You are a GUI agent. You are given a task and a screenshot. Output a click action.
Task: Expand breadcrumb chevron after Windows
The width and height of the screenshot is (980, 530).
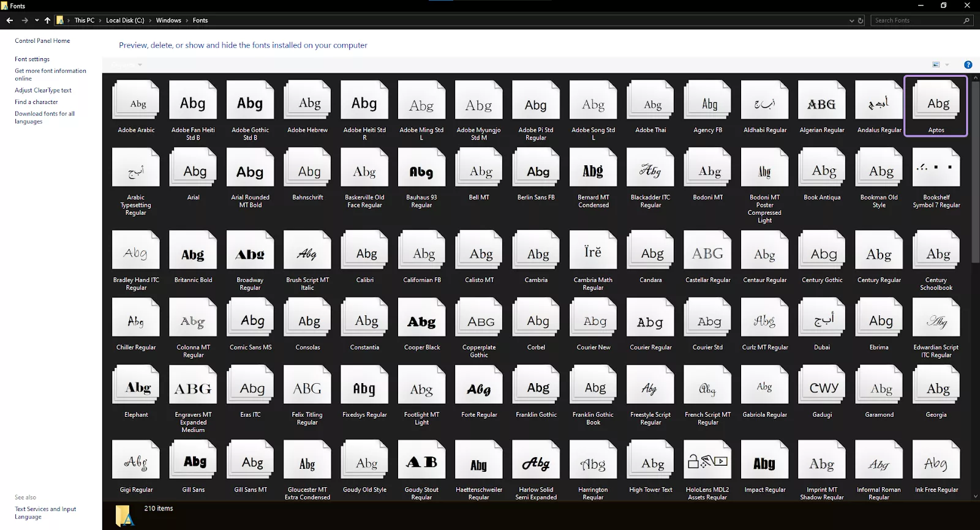click(187, 20)
